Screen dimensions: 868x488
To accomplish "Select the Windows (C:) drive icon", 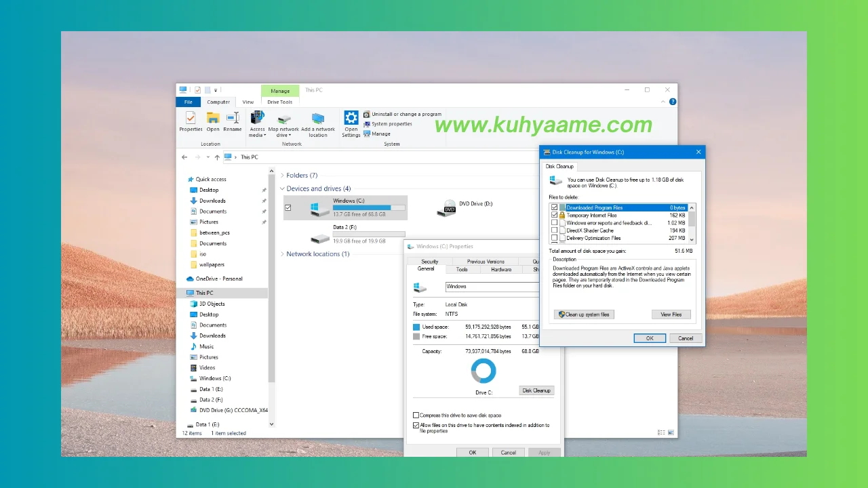I will coord(319,208).
